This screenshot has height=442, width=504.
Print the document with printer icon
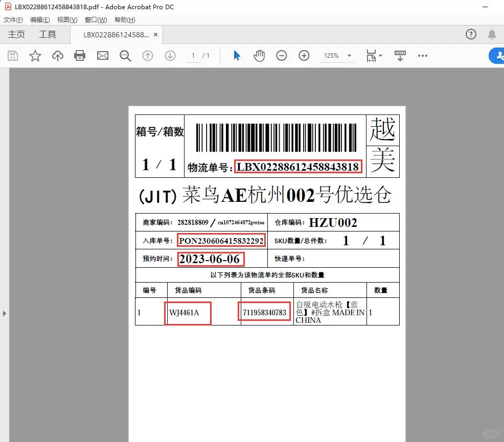click(80, 56)
